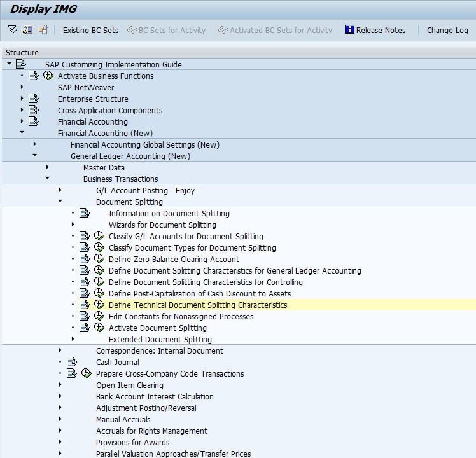Open documentation icon for SAP Customizing Implementation Guide
Viewport: 476px width, 458px height.
tap(21, 64)
